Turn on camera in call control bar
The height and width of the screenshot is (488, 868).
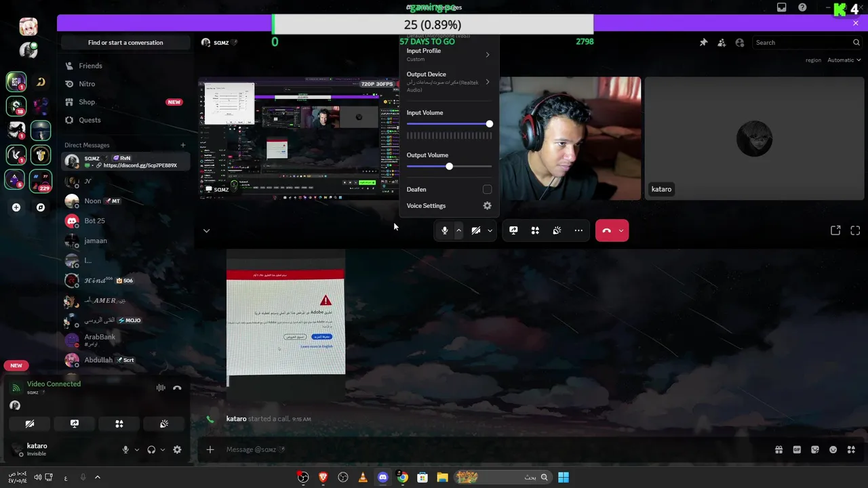(x=476, y=230)
